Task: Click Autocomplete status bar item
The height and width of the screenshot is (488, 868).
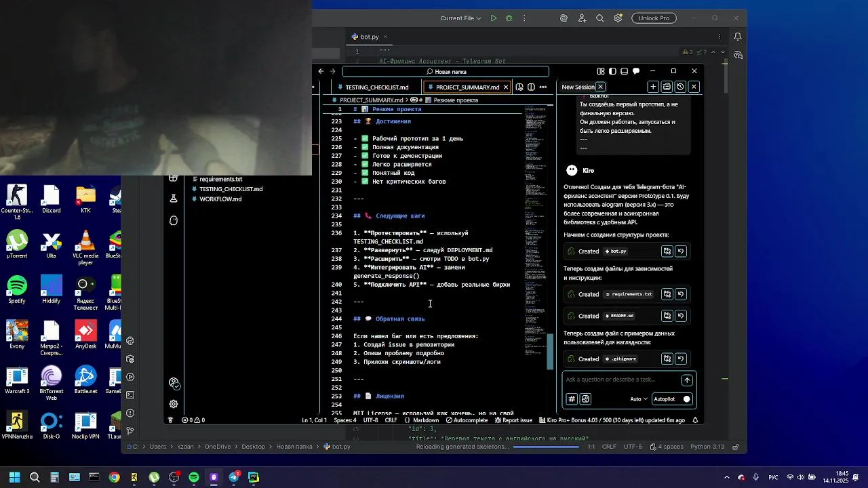Action: click(467, 420)
